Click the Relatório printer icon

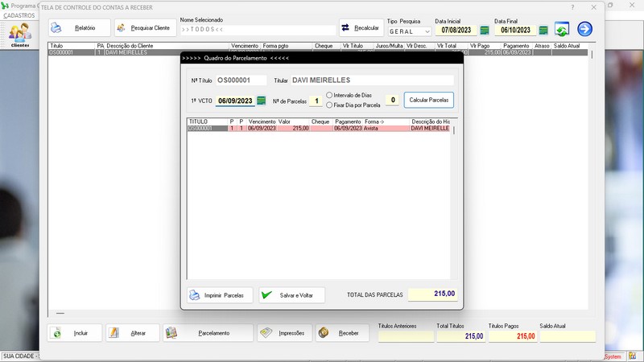click(56, 28)
